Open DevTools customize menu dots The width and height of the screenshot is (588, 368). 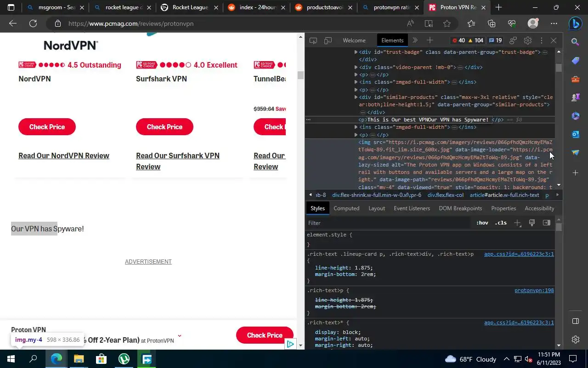click(x=541, y=40)
